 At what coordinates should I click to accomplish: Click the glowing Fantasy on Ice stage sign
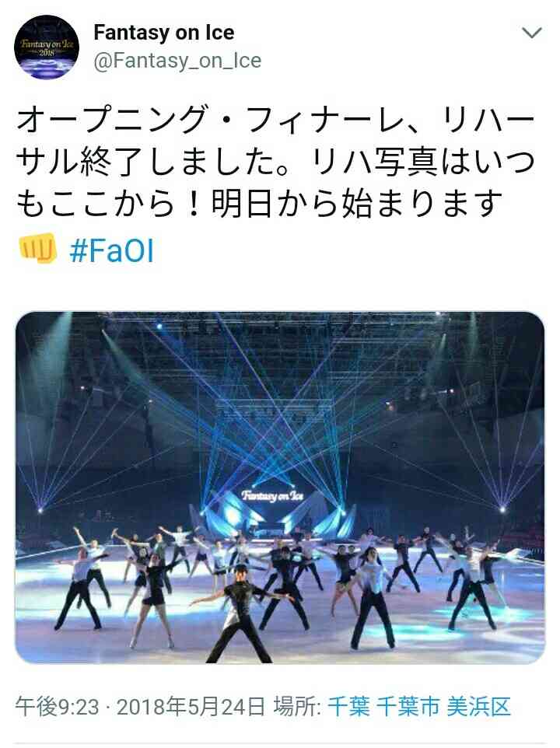point(272,495)
